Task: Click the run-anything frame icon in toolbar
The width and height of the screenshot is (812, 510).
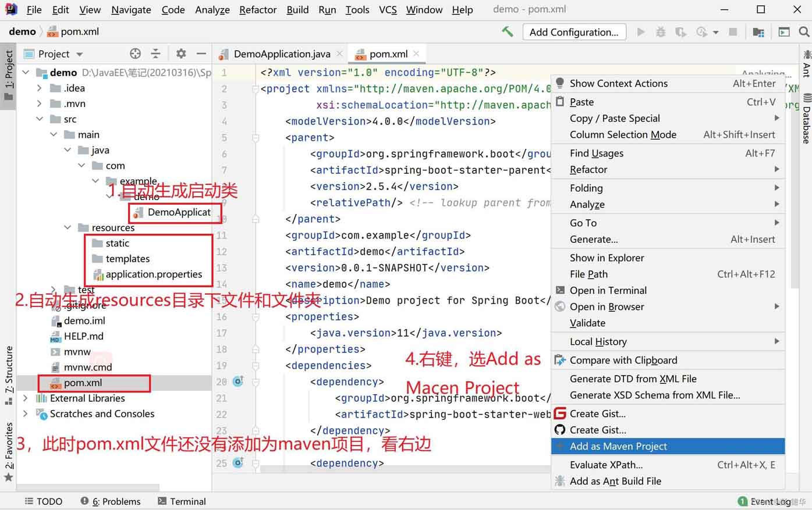Action: pyautogui.click(x=784, y=32)
